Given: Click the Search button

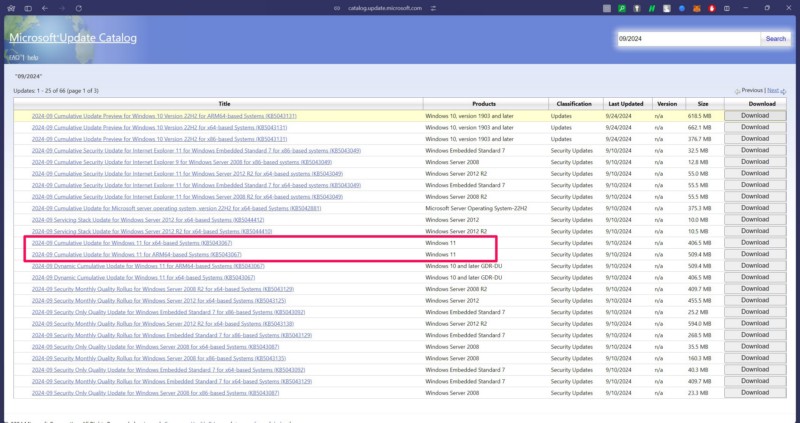Looking at the screenshot, I should 776,39.
